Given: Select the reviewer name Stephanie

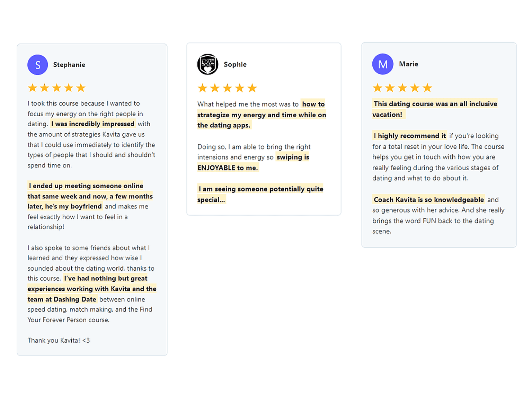Looking at the screenshot, I should point(69,65).
